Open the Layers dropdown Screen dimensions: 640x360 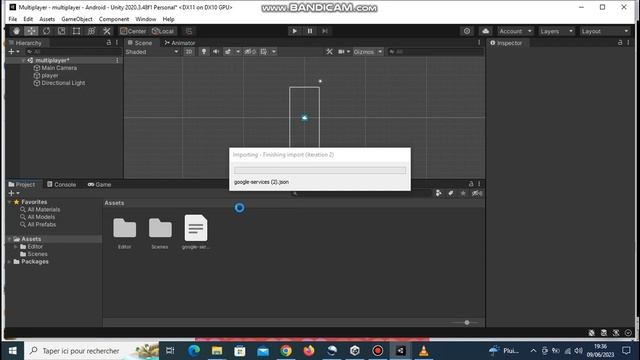point(556,31)
